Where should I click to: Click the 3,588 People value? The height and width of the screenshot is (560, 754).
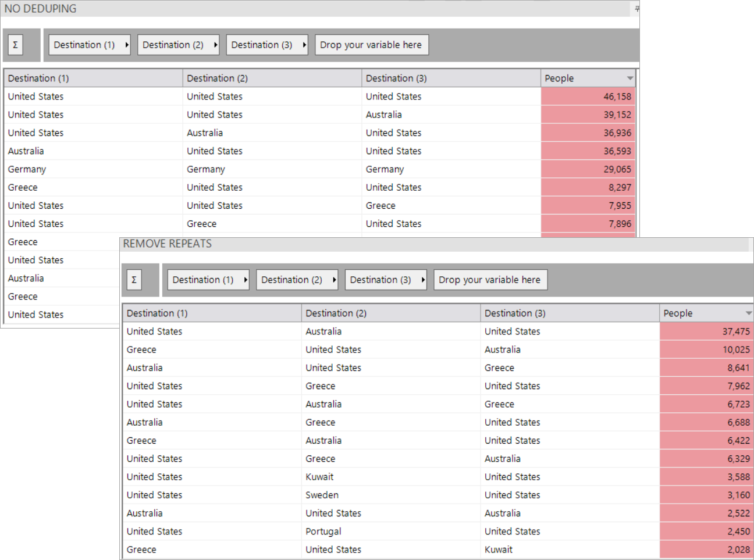[x=738, y=477]
